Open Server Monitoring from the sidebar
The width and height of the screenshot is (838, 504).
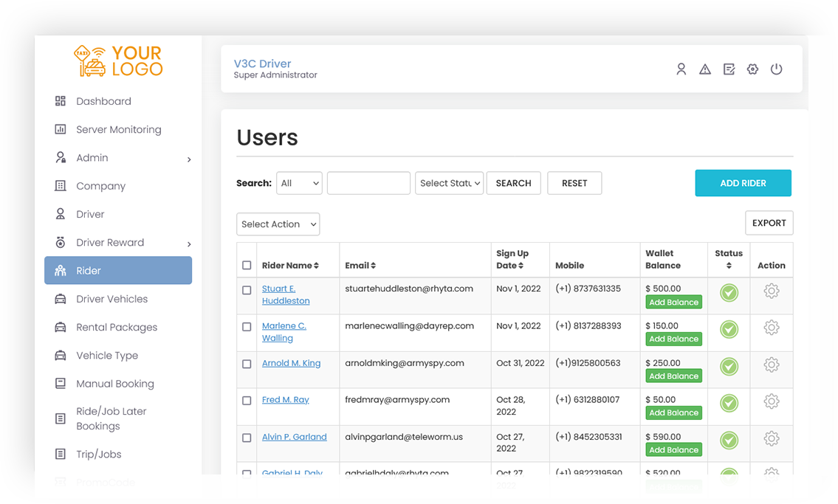point(118,130)
